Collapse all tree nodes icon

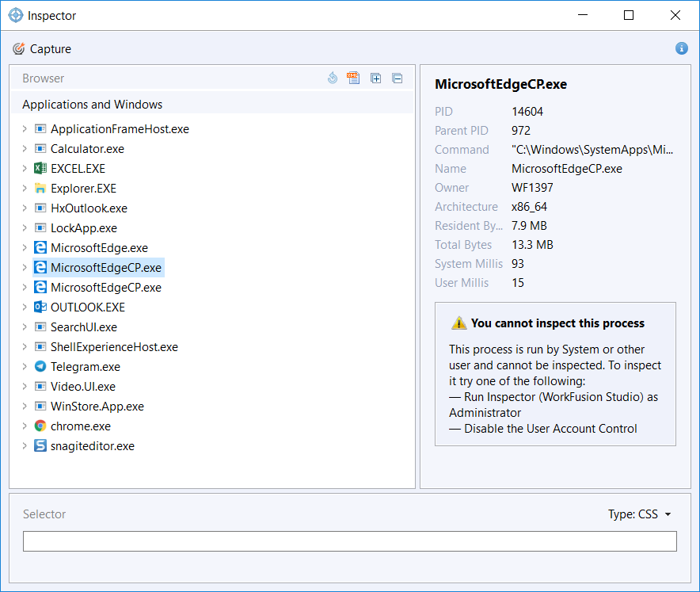tap(398, 78)
